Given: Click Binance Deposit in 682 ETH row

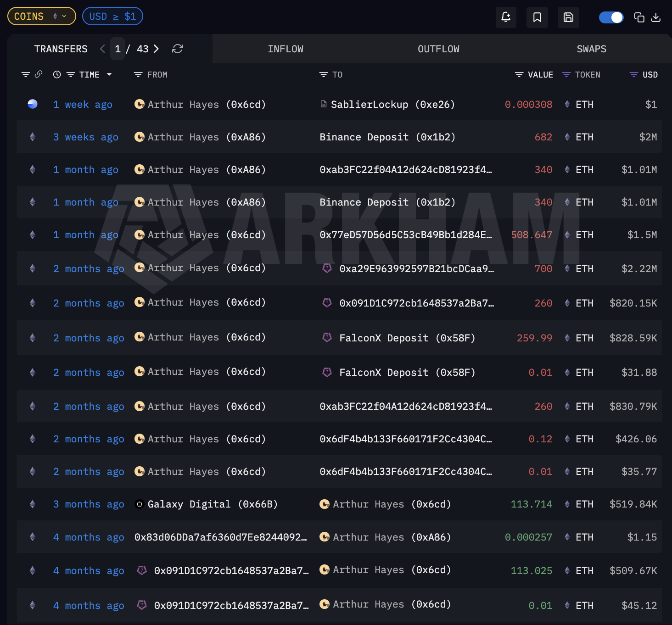Looking at the screenshot, I should tap(387, 137).
